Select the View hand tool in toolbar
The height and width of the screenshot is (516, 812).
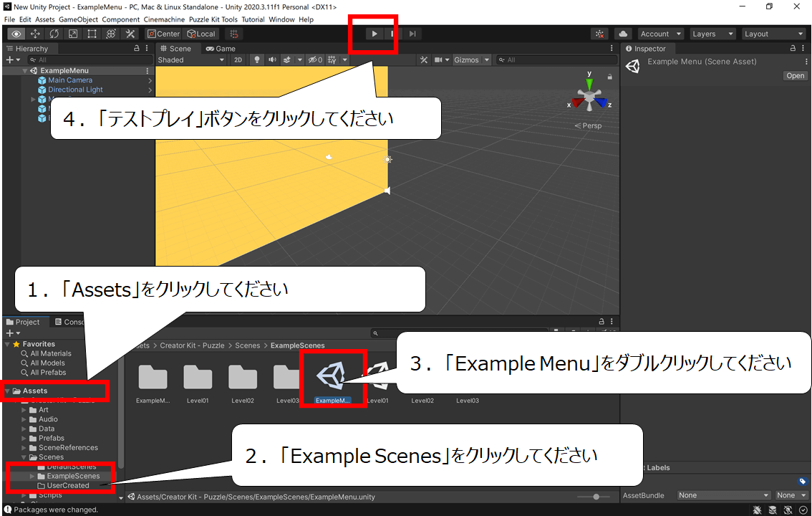pyautogui.click(x=16, y=34)
